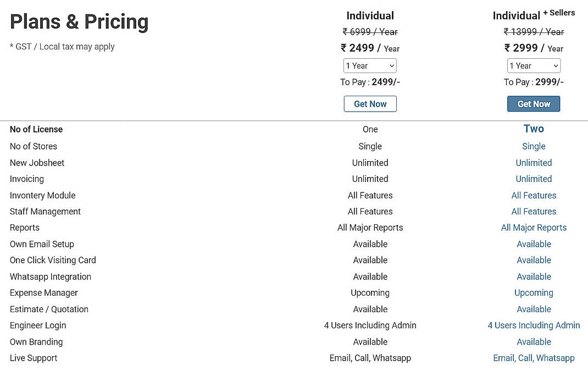Click the Two license count link
The image size is (588, 376).
point(534,129)
